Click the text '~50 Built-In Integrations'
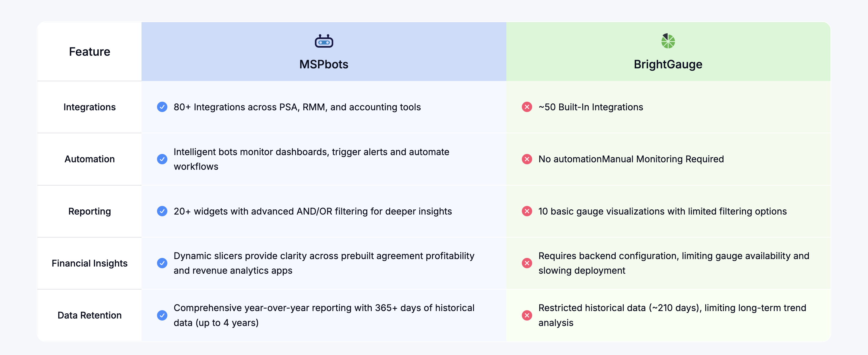 [x=591, y=107]
